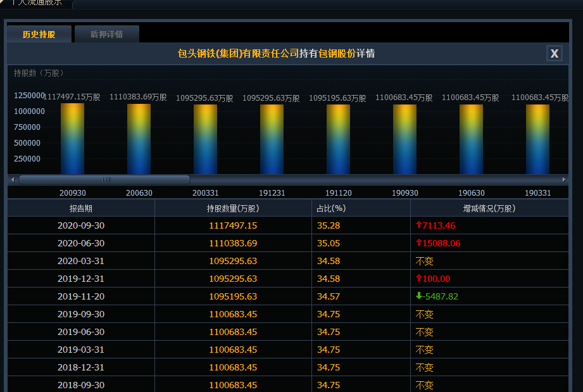Select the 2018-12-31 report date row
Viewport: 583px width, 392px height.
click(x=288, y=367)
